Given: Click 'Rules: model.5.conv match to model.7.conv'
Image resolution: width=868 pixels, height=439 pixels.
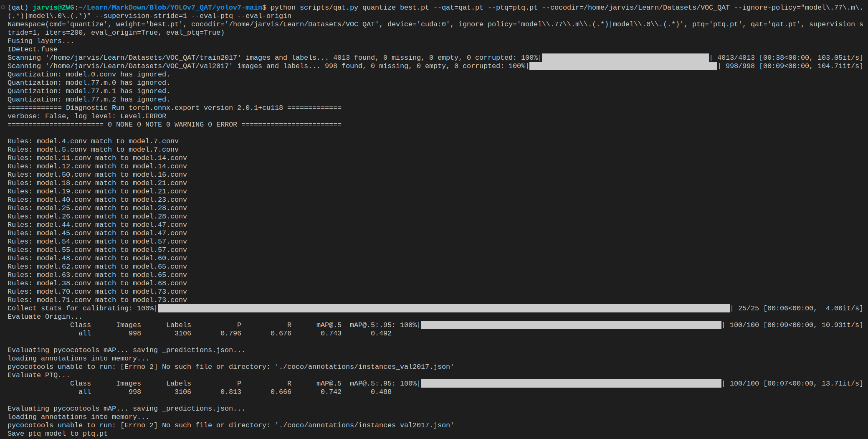Looking at the screenshot, I should [93, 150].
